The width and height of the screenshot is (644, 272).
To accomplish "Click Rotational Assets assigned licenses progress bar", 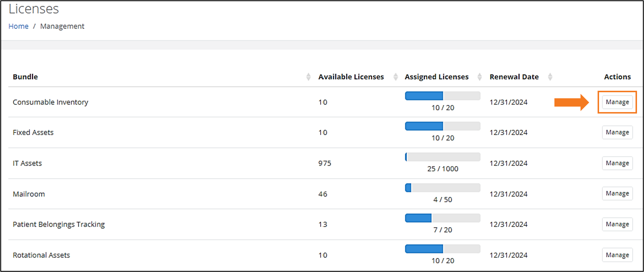I will [443, 249].
